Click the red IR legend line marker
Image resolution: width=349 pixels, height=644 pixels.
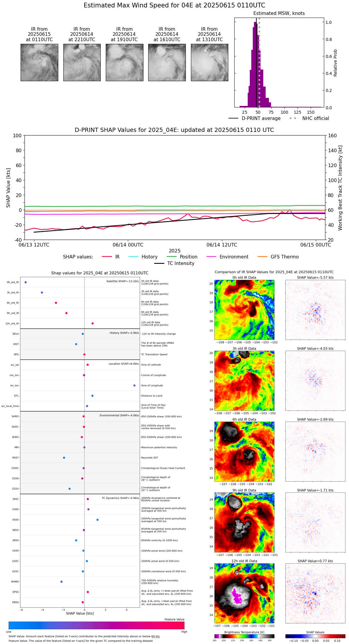click(107, 257)
